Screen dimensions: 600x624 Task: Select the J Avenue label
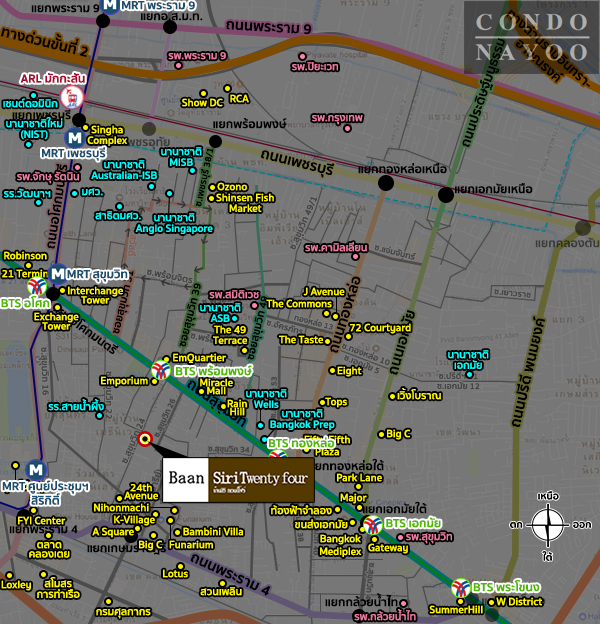pos(324,292)
